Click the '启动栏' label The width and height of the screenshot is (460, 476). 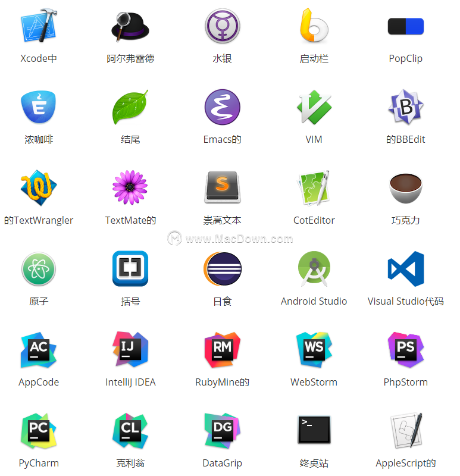tap(314, 58)
